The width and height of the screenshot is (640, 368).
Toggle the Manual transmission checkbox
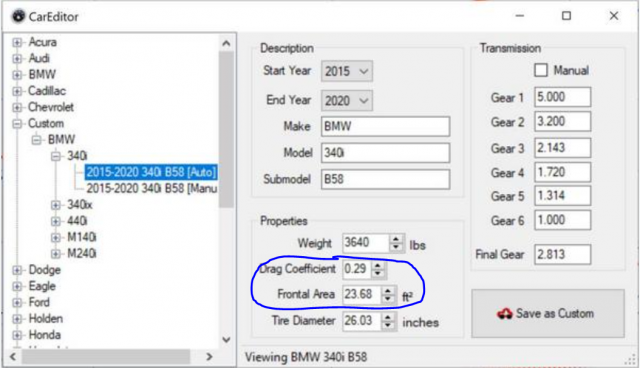(541, 70)
